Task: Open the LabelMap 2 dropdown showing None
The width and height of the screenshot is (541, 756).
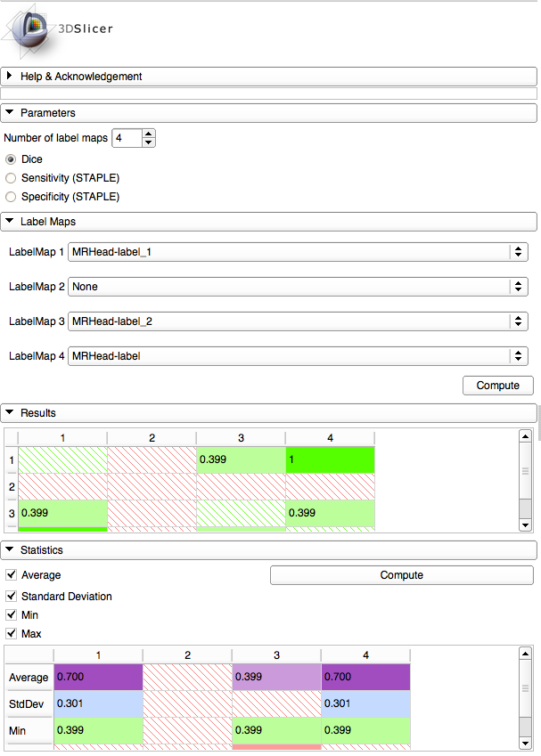Action: pyautogui.click(x=298, y=287)
